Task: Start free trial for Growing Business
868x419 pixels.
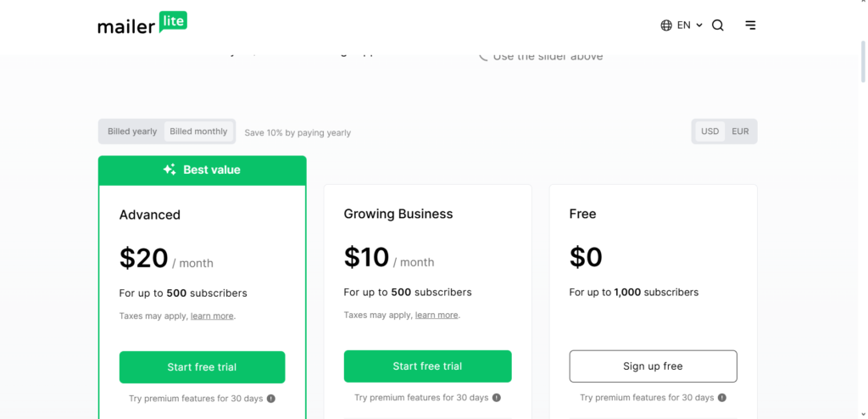Action: [x=427, y=366]
